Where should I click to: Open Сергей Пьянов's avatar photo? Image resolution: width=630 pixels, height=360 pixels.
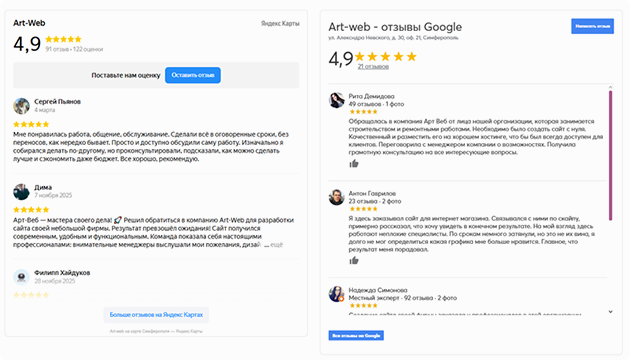21,106
